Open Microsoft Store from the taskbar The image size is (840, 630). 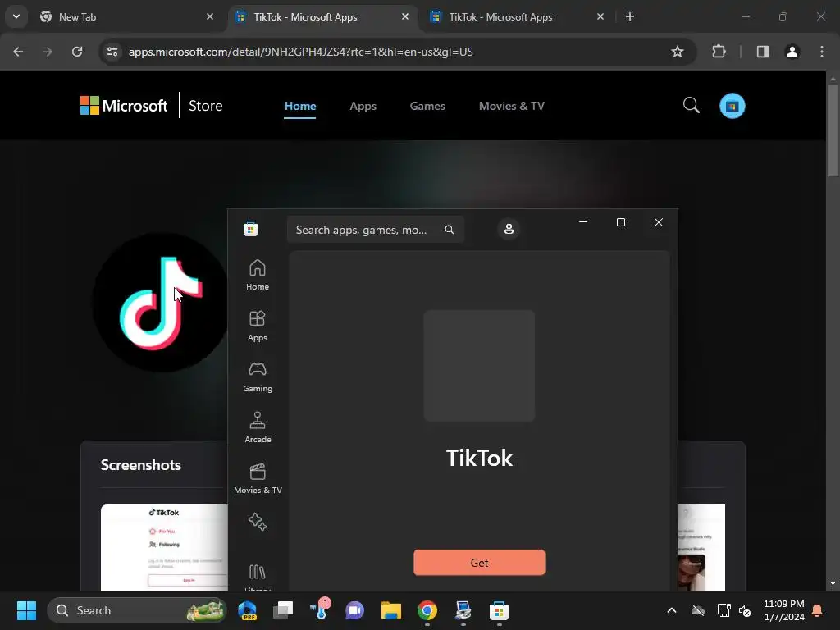(x=499, y=610)
